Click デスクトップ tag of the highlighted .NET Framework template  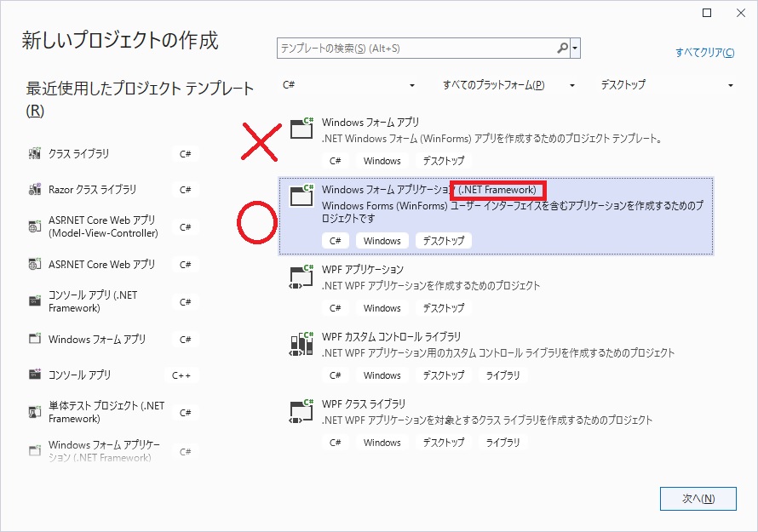pos(443,241)
